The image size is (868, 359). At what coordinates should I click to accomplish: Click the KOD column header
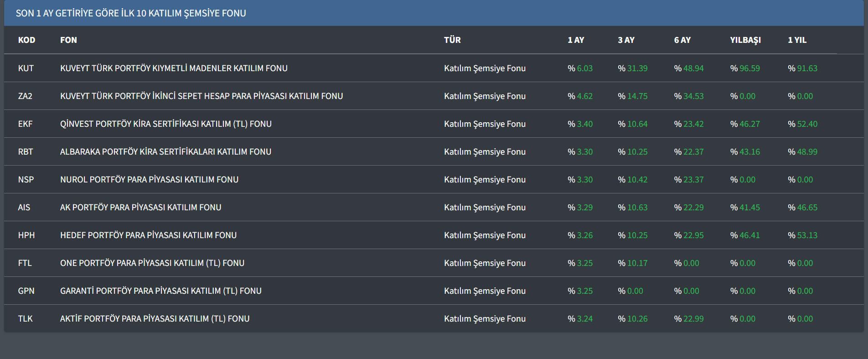click(x=26, y=40)
